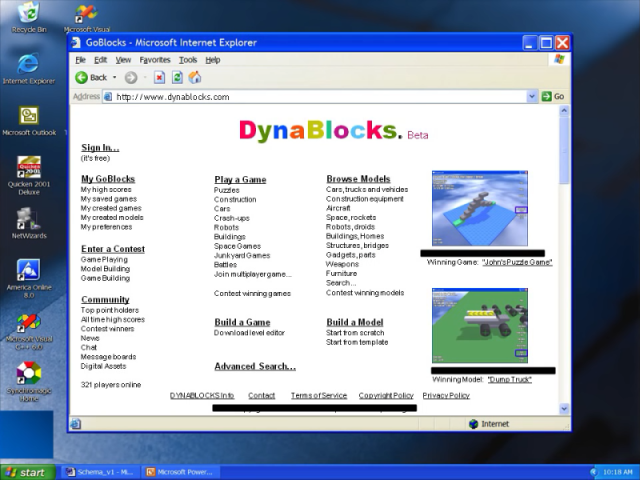640x480 pixels.
Task: Click the Windows start button
Action: [x=27, y=472]
